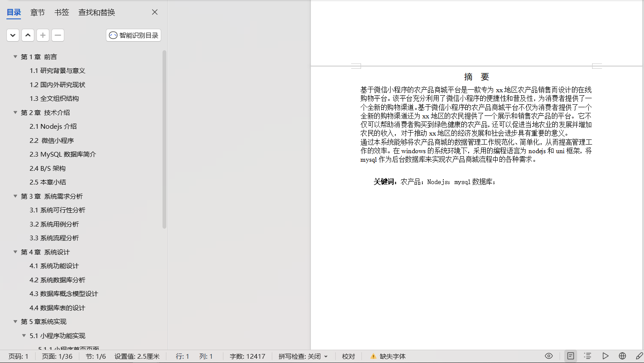
Task: Switch to the 章节 tab
Action: (37, 12)
